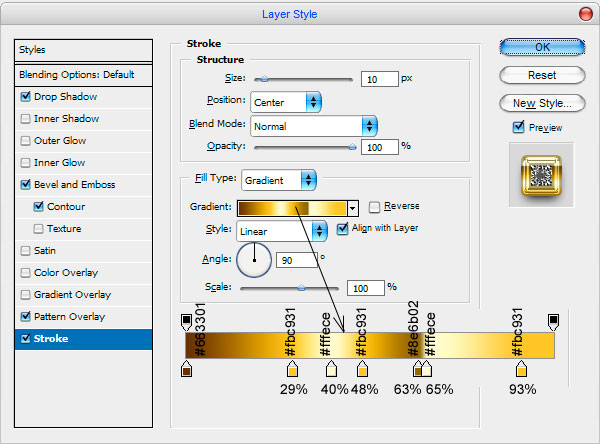Click the OK button

[542, 47]
